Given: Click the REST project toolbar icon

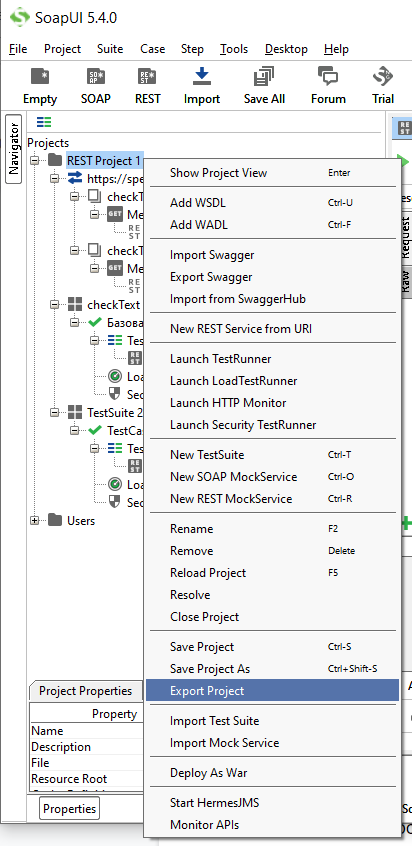Looking at the screenshot, I should tap(147, 76).
